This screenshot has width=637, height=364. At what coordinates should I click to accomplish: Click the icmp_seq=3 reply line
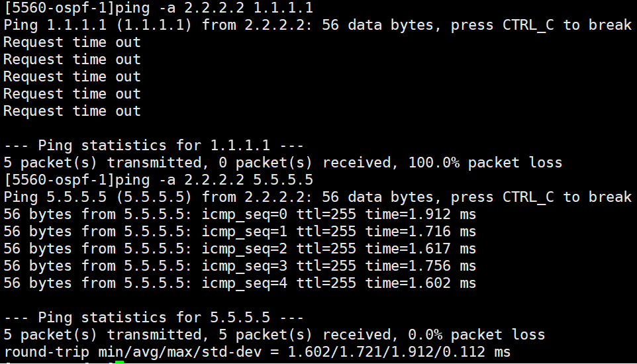tap(240, 266)
